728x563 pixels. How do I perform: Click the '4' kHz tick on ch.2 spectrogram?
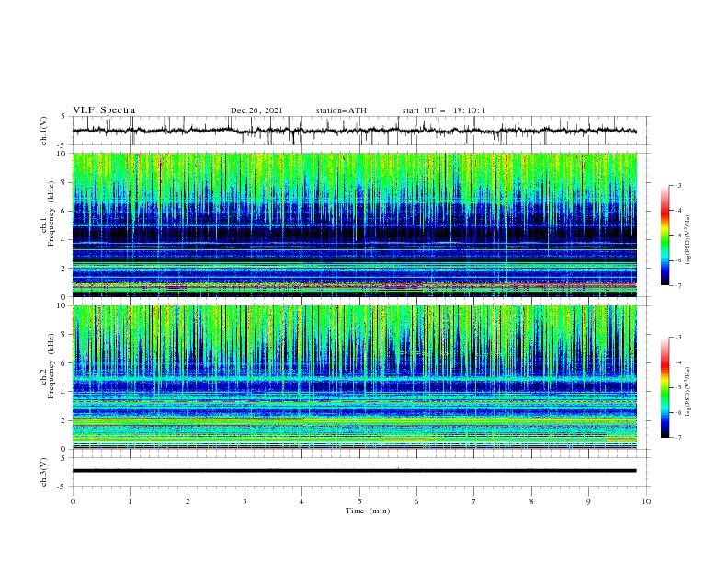(64, 392)
